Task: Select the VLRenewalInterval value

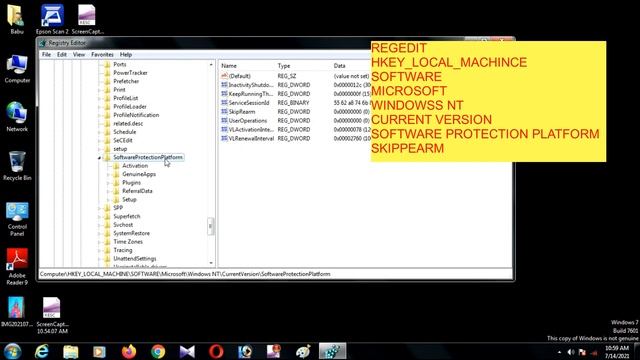Action: [x=251, y=139]
